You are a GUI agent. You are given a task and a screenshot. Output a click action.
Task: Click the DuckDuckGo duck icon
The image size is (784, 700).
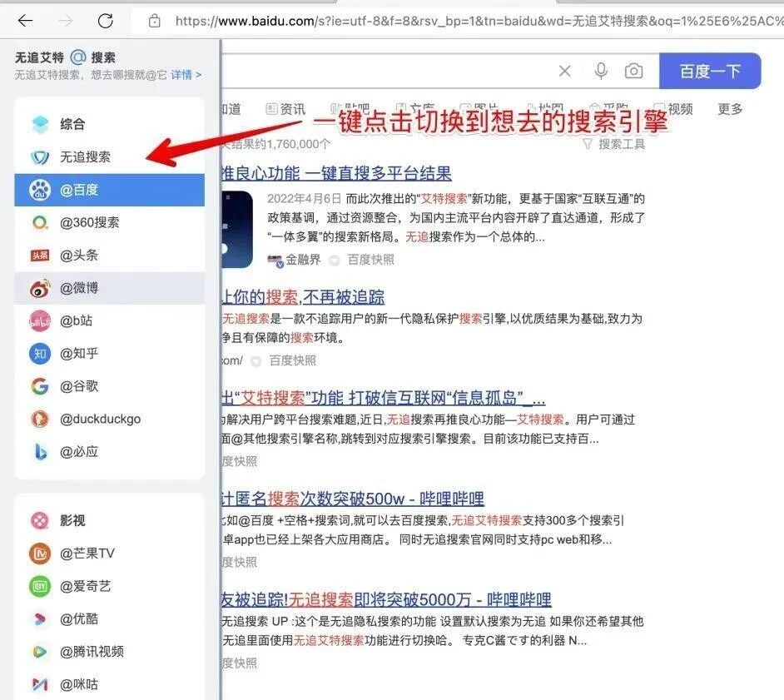point(40,419)
